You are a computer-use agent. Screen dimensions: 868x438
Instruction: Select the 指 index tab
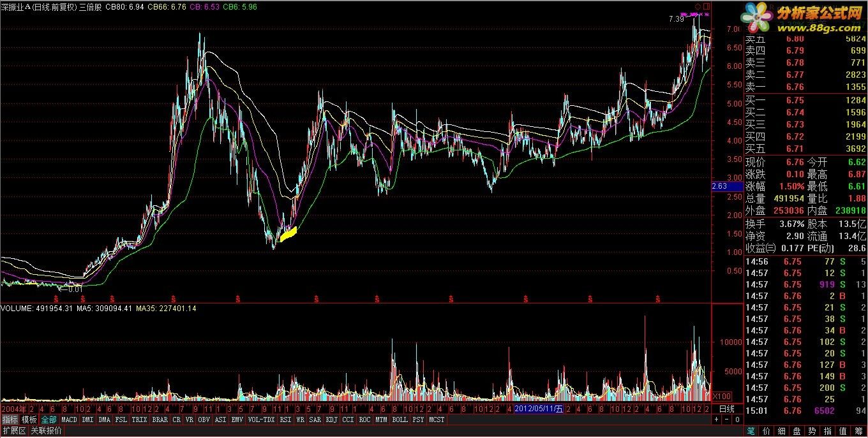(828, 431)
